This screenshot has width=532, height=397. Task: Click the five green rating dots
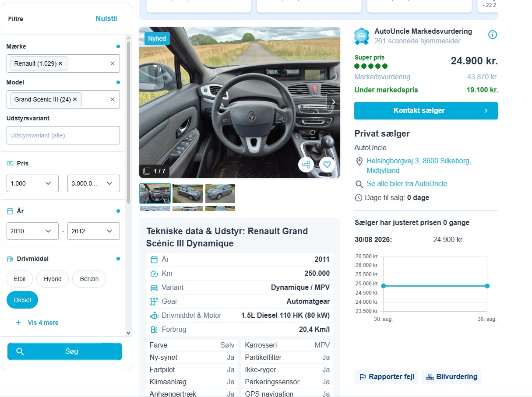coord(371,67)
